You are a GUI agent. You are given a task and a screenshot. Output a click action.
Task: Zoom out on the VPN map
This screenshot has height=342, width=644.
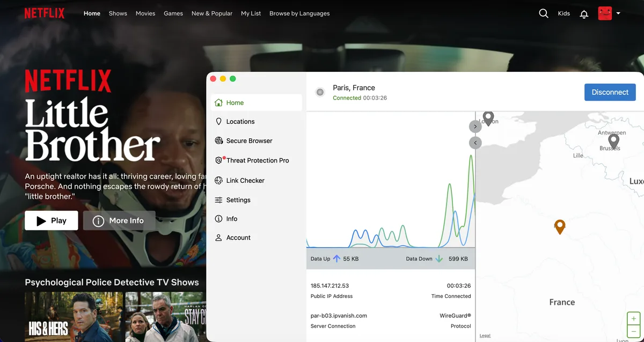(x=634, y=331)
